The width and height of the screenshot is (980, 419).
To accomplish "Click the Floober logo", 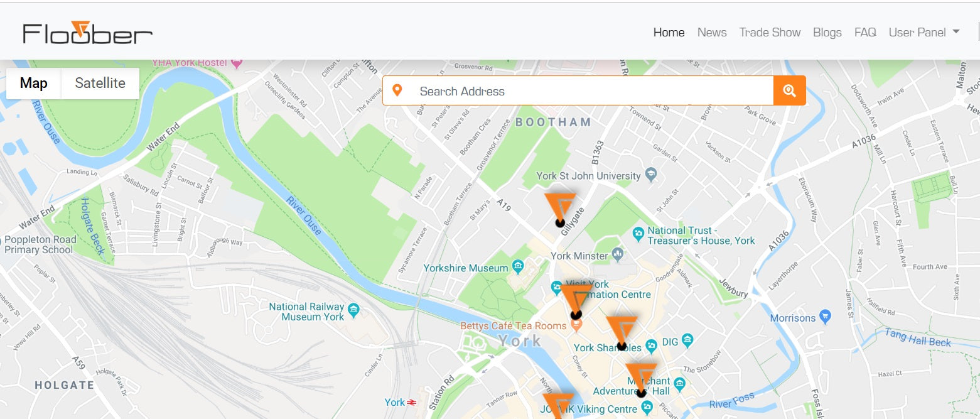I will point(87,33).
